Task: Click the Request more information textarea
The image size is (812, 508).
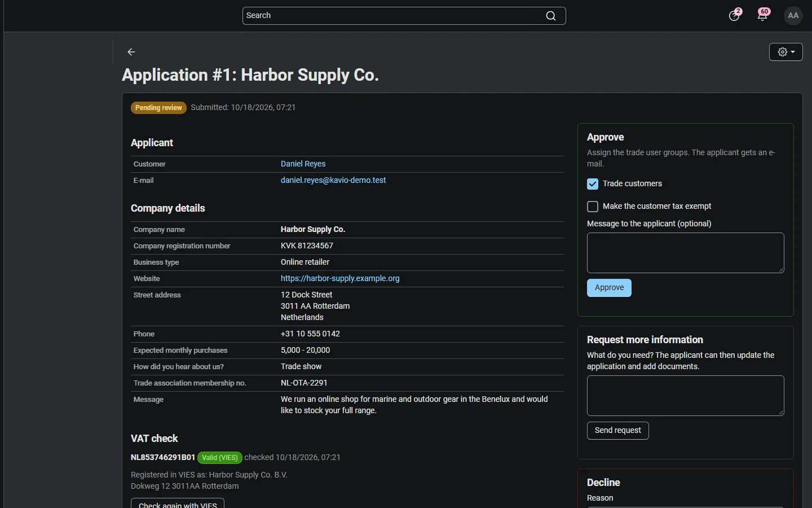Action: (x=686, y=396)
